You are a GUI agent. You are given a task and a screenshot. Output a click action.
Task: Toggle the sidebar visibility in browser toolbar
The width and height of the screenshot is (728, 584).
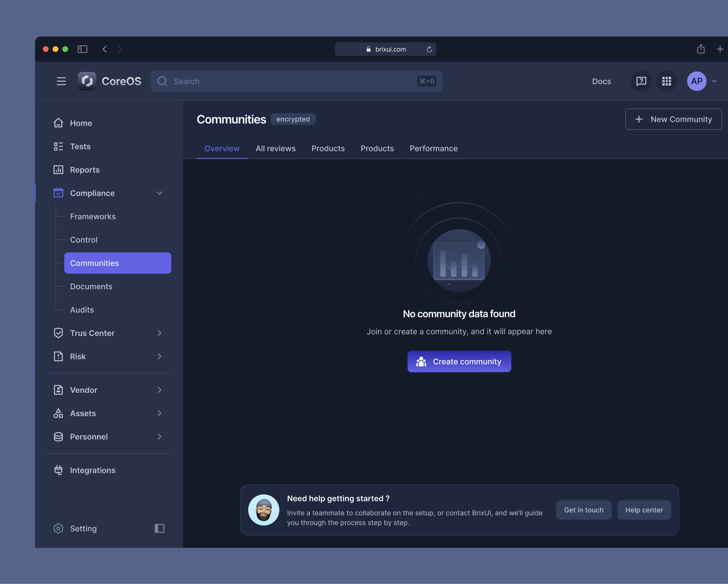click(x=82, y=49)
